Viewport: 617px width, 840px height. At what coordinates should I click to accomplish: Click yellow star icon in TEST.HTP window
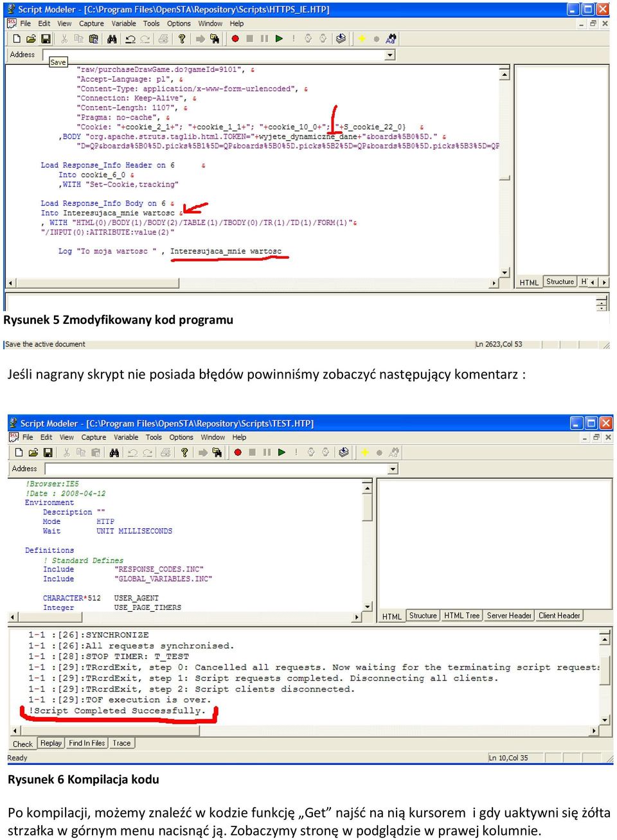364,452
